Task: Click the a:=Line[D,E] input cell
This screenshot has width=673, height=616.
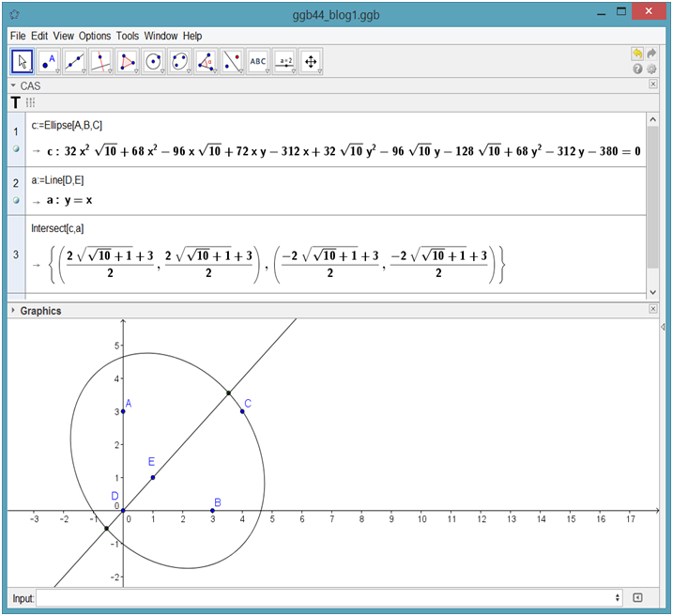Action: (x=57, y=180)
